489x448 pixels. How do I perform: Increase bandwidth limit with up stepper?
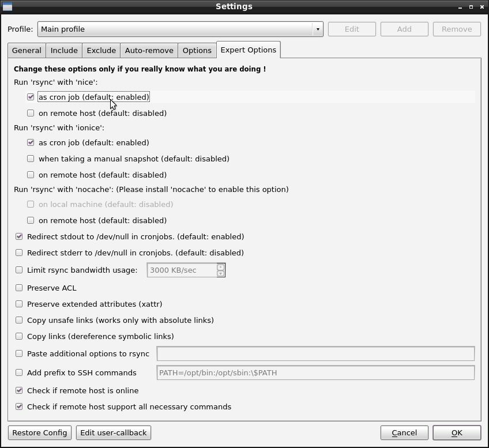click(220, 266)
